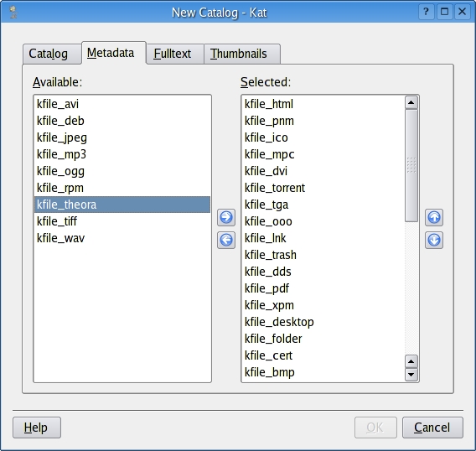This screenshot has width=476, height=451.
Task: Select kfile_mp3 in the Available list
Action: tap(122, 154)
